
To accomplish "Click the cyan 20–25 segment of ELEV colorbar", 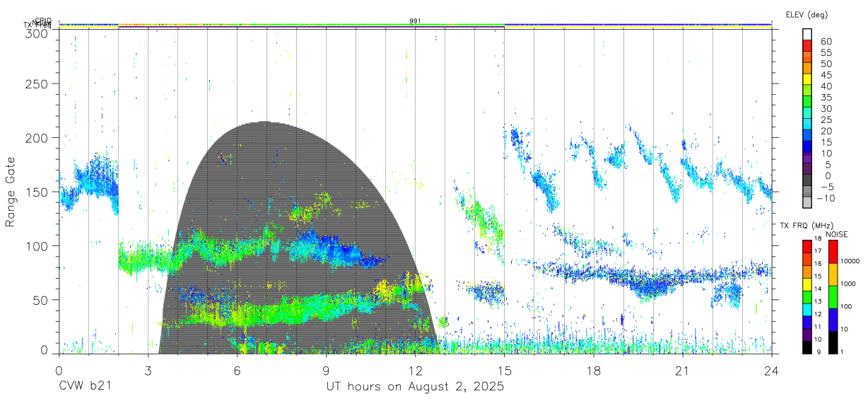I will point(807,124).
